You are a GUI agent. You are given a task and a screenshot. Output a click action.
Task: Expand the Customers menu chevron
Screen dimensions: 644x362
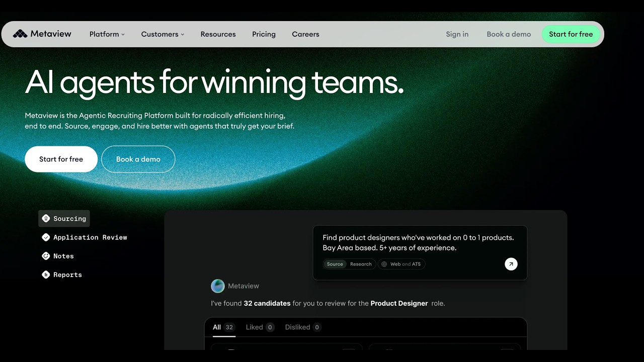pos(183,35)
